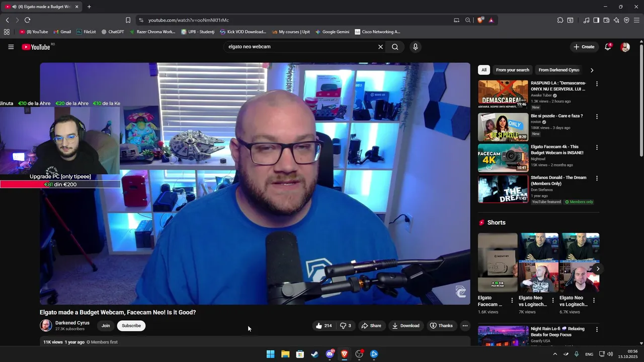644x362 pixels.
Task: Open the ChatGPT bookmark
Action: point(113,32)
